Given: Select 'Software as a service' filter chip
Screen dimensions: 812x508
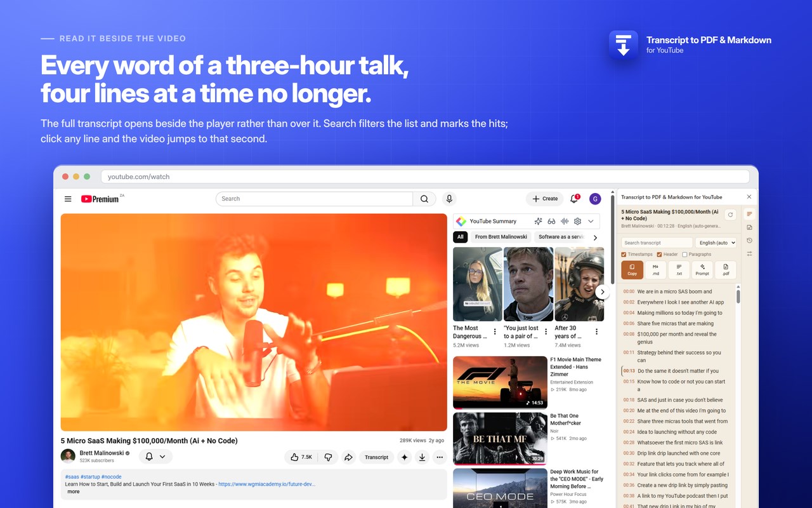Looking at the screenshot, I should [561, 237].
